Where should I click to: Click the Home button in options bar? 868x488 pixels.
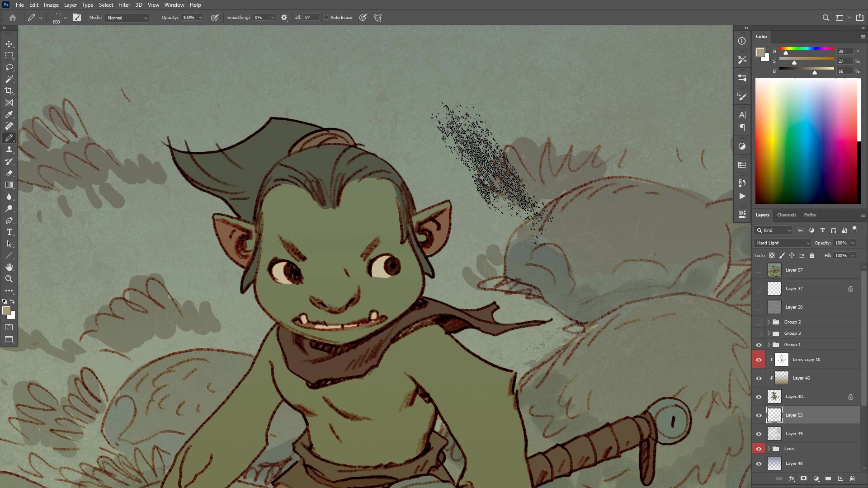tap(13, 18)
